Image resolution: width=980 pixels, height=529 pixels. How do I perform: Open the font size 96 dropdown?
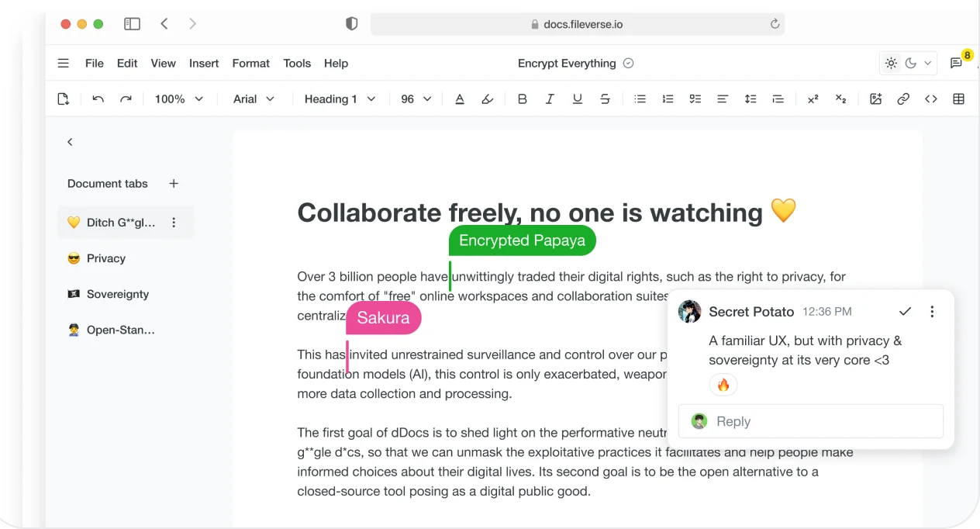point(416,99)
